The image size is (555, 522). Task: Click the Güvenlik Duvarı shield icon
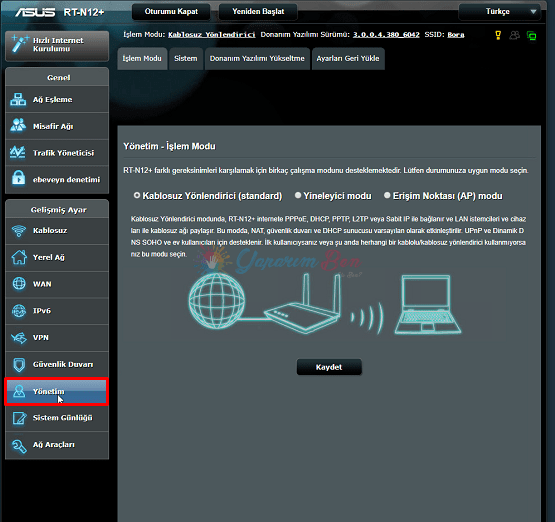19,365
